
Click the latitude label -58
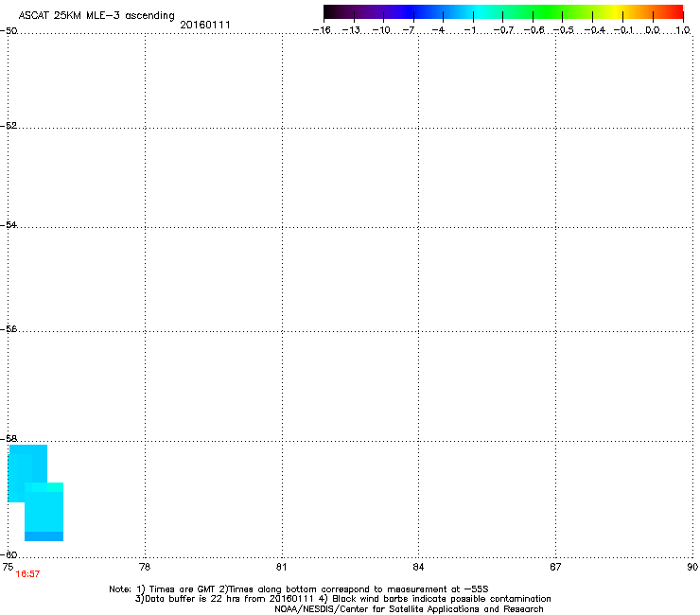coord(9,439)
